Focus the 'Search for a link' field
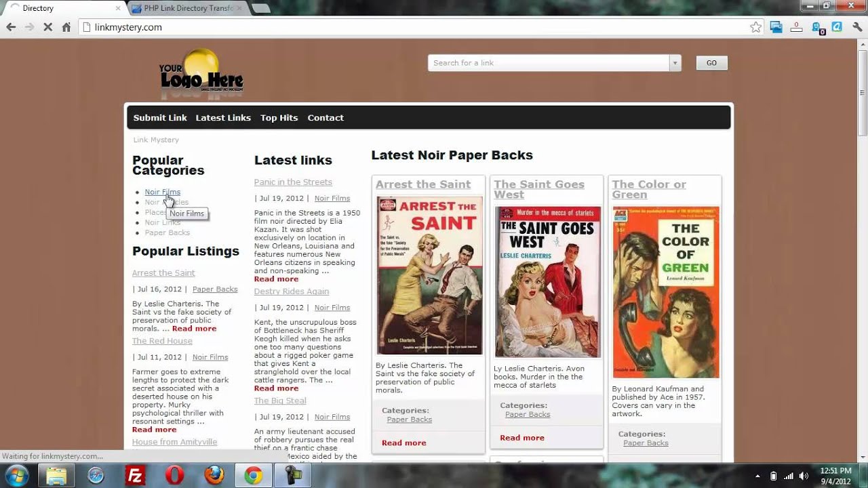 pos(549,63)
